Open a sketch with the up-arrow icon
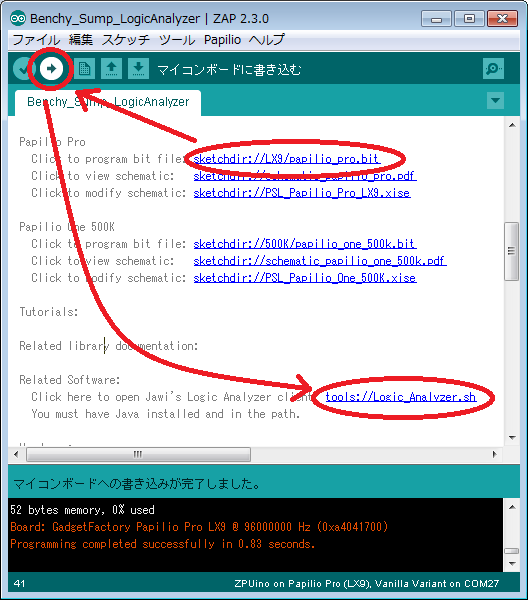This screenshot has height=600, width=528. point(111,69)
